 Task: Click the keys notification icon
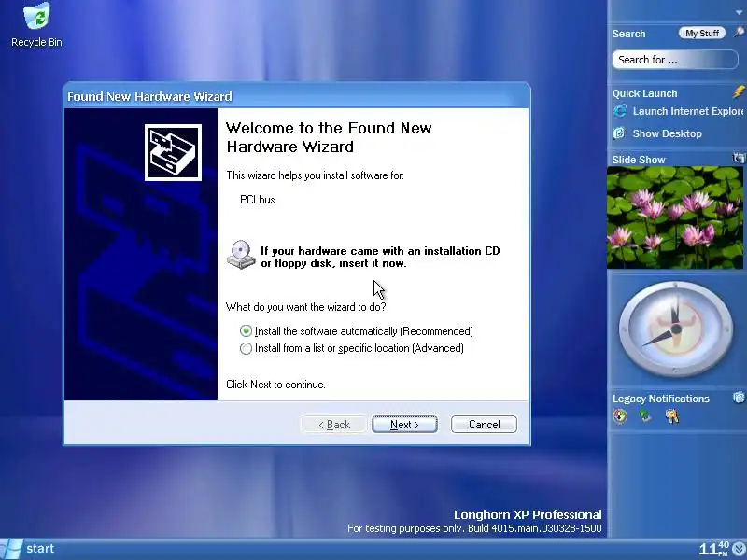(672, 416)
